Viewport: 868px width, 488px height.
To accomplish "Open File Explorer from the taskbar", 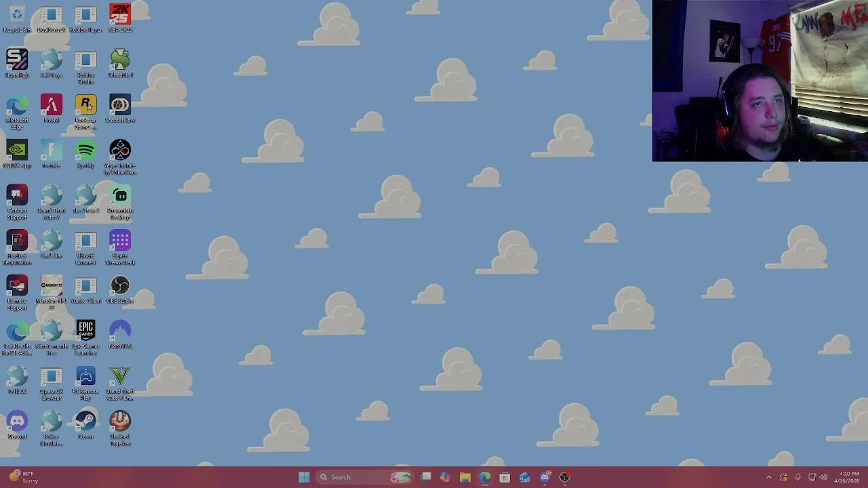I will (465, 477).
